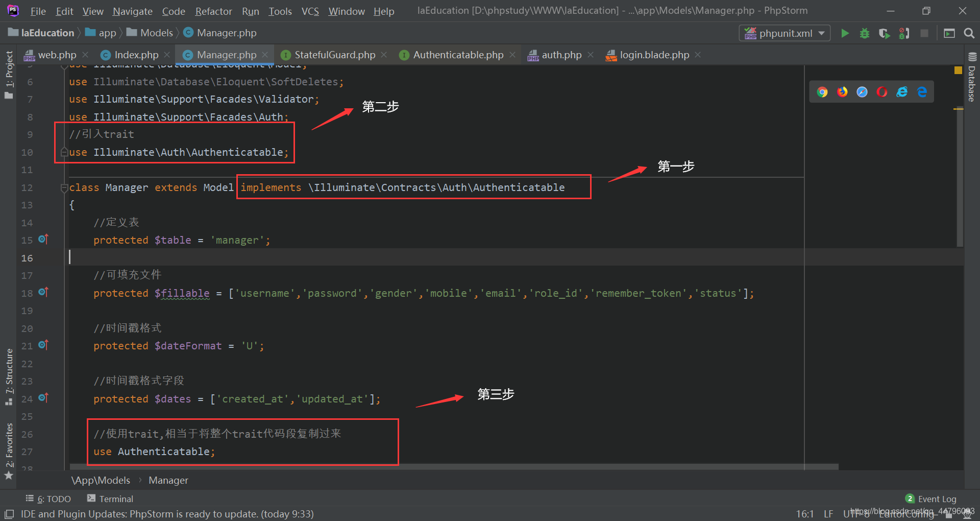Open the Favorites tool window
980x521 pixels.
(9, 452)
